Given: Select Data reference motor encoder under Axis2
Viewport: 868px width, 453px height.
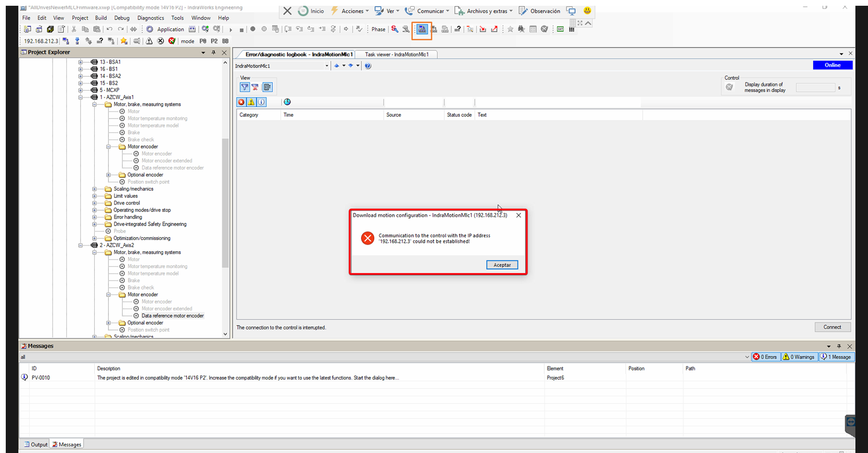Looking at the screenshot, I should [x=173, y=316].
